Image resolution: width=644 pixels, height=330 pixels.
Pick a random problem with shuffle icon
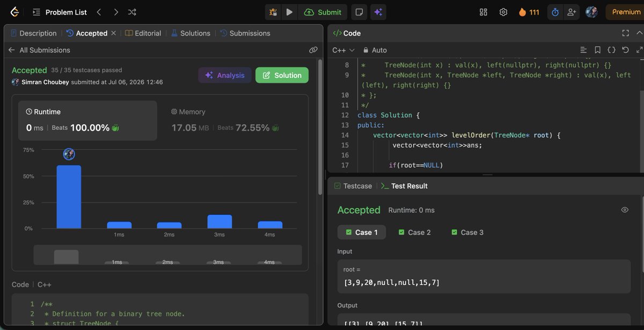click(132, 12)
